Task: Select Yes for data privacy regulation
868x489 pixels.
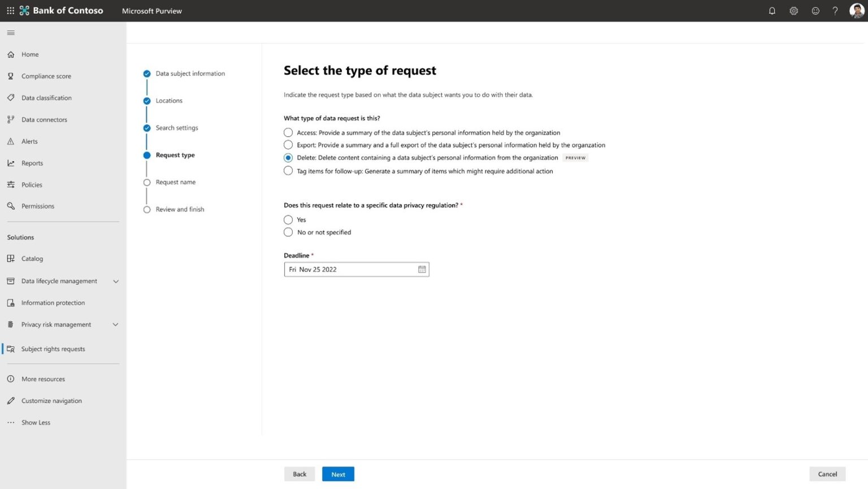Action: [x=288, y=220]
